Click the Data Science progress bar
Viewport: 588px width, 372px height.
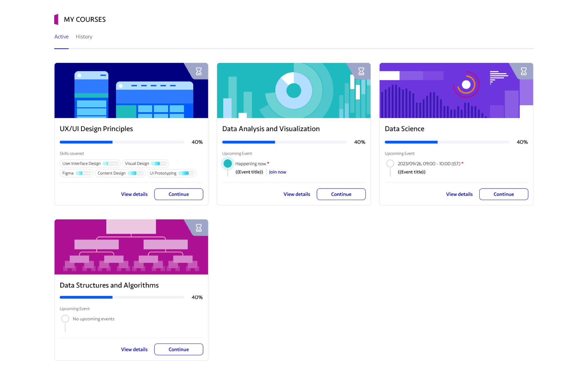tap(447, 142)
